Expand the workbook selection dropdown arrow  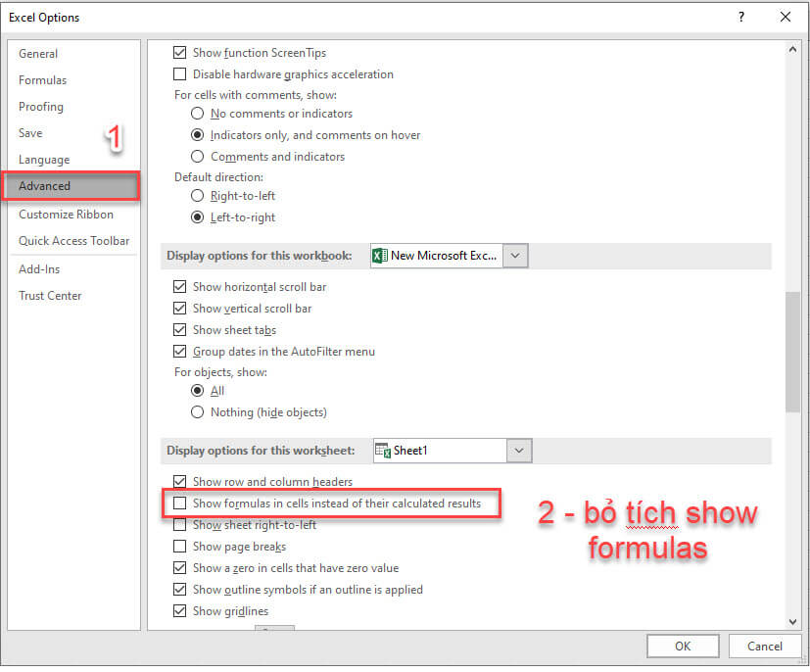515,256
